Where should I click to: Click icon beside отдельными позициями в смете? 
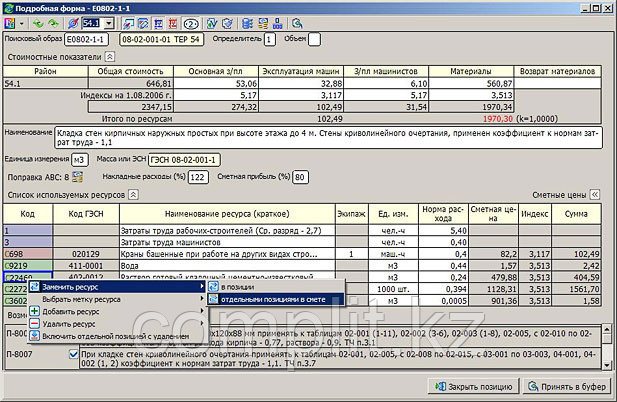[213, 299]
